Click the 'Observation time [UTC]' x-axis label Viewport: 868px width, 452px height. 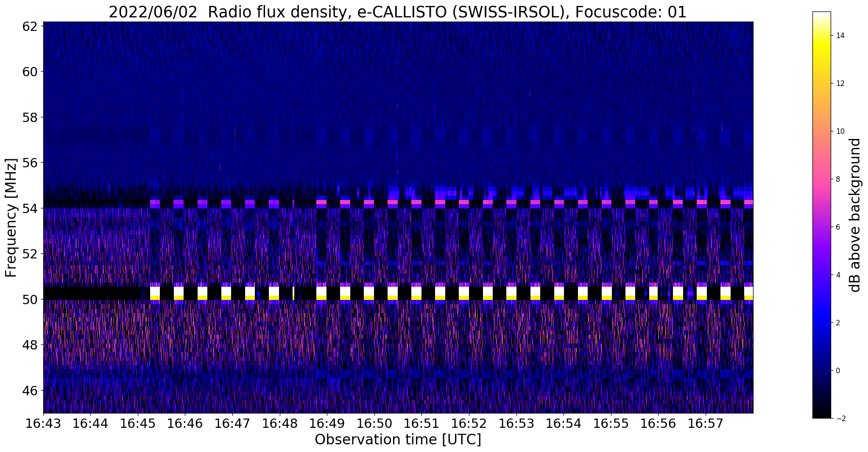[x=398, y=440]
